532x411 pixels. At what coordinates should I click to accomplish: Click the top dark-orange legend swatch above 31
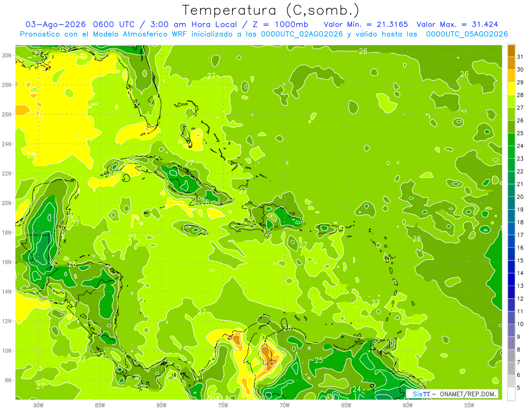511,50
